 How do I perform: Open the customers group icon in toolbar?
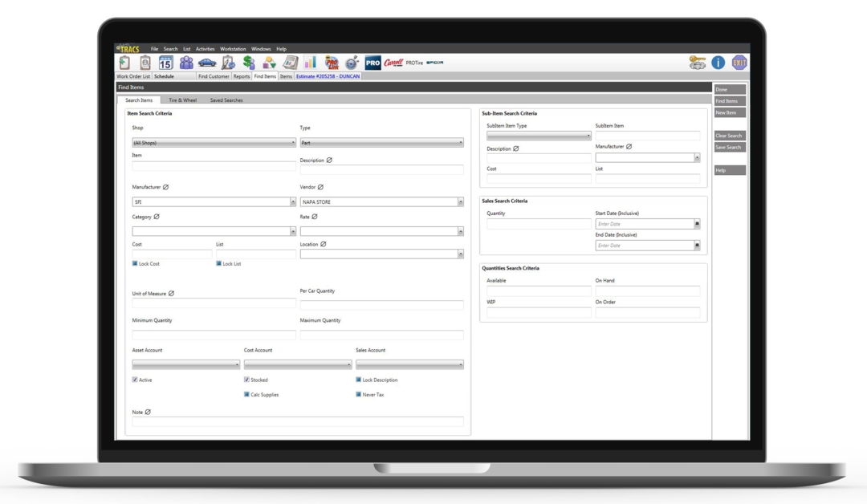point(186,63)
